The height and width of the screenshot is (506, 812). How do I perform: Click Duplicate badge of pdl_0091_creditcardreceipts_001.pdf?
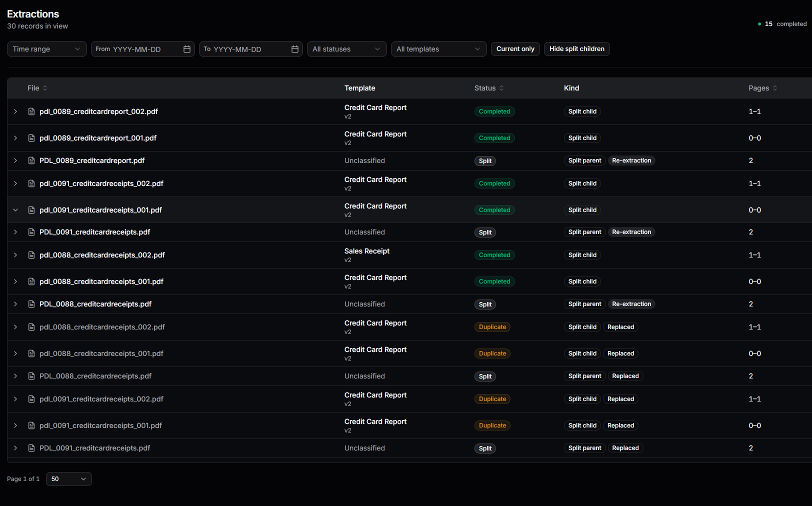pyautogui.click(x=492, y=425)
